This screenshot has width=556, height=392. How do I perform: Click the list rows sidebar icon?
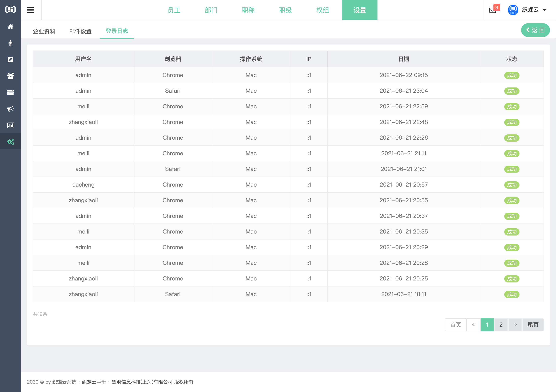[10, 92]
